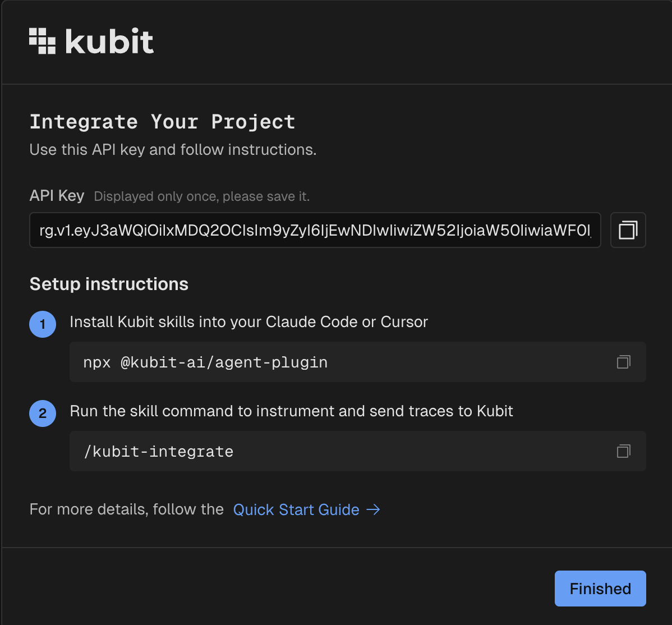The width and height of the screenshot is (672, 625).
Task: Click the Kubit grid logo icon
Action: click(x=43, y=41)
